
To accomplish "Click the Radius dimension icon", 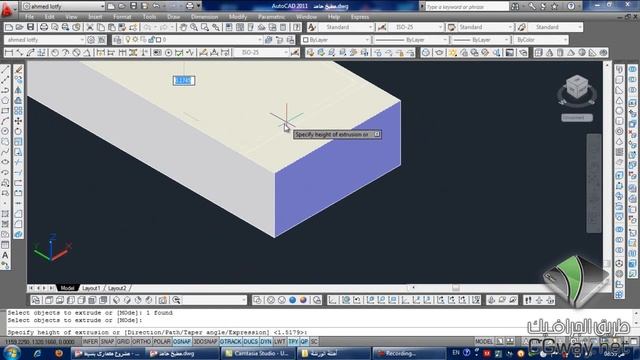I will pos(54,53).
